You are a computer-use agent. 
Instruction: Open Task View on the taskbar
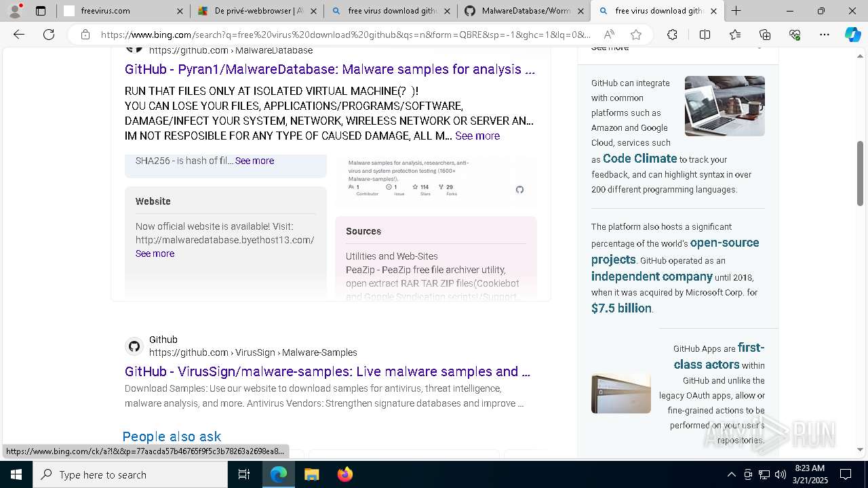244,474
